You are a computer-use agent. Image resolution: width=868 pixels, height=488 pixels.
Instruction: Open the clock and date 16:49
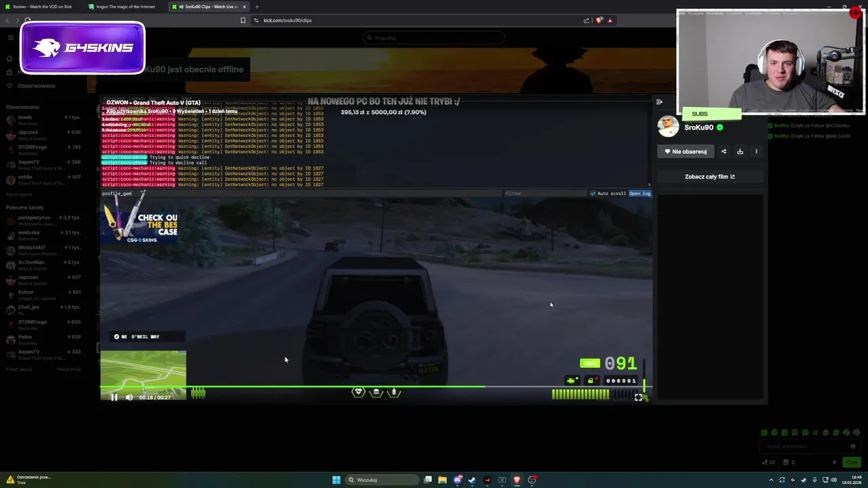[x=852, y=480]
